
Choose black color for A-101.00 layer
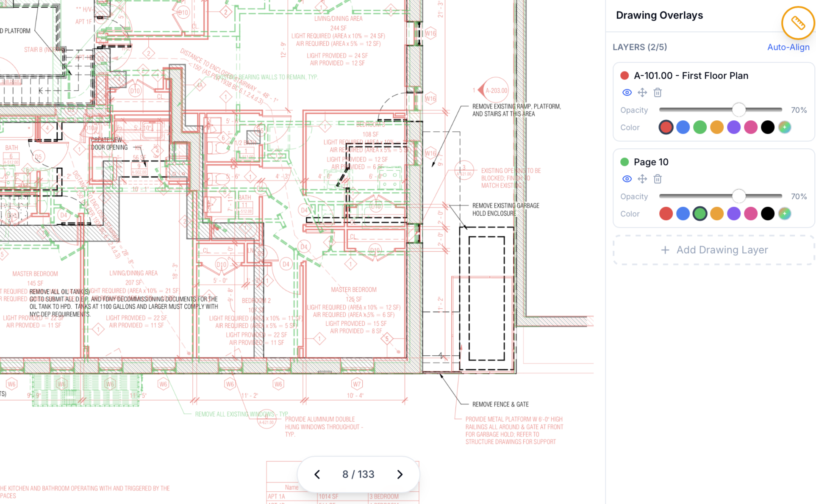(768, 127)
